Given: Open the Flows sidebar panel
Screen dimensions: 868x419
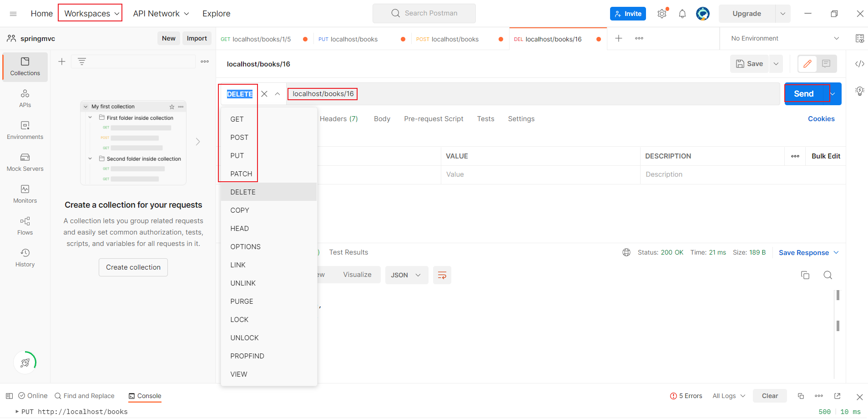Looking at the screenshot, I should pos(25,226).
